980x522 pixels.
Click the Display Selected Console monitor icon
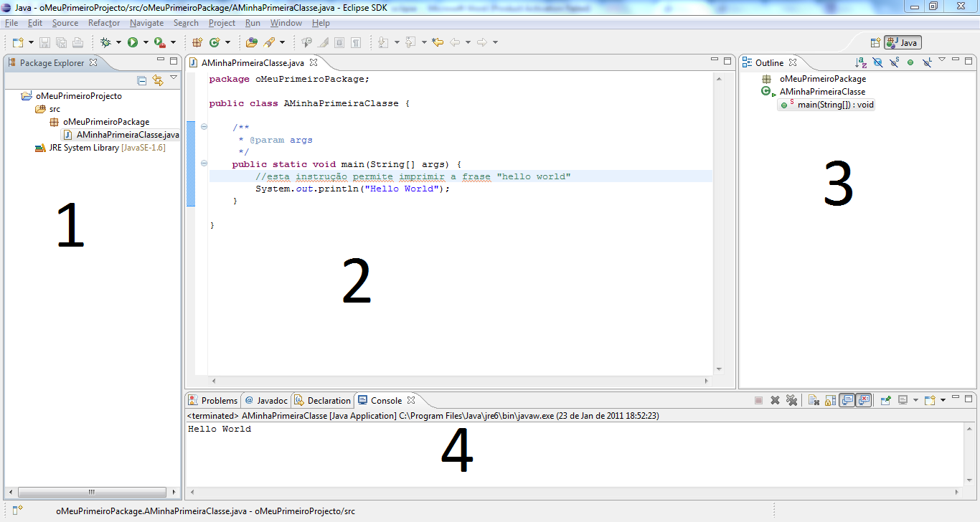click(x=903, y=400)
